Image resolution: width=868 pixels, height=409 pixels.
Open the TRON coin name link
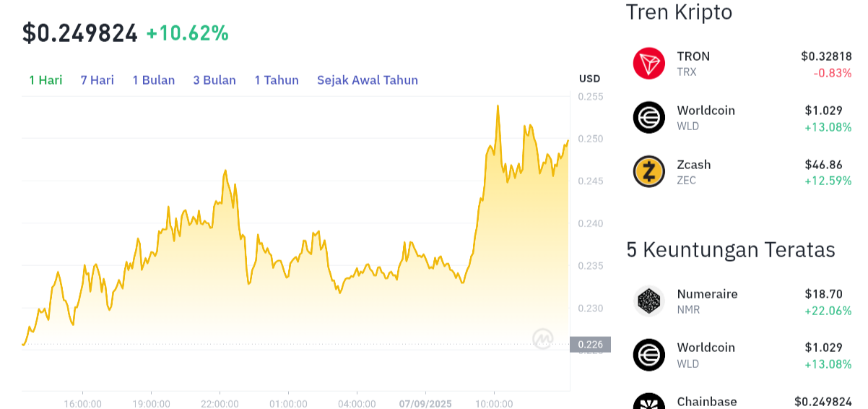pos(693,56)
